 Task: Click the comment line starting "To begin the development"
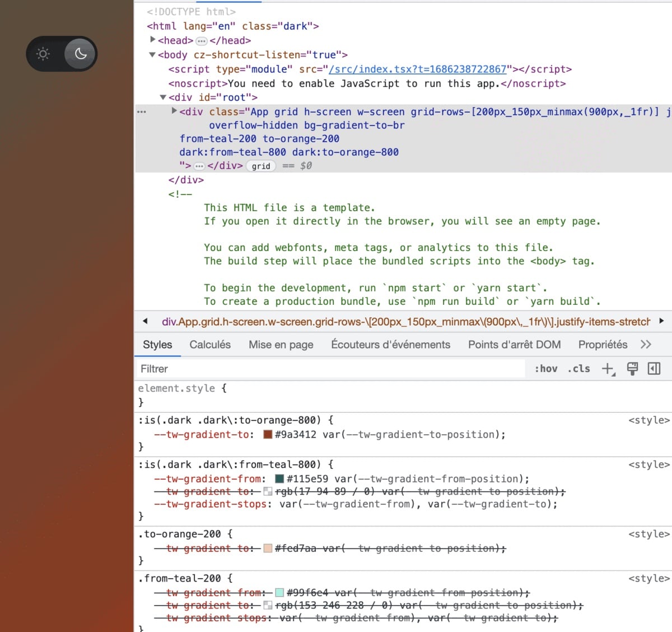[x=376, y=288]
